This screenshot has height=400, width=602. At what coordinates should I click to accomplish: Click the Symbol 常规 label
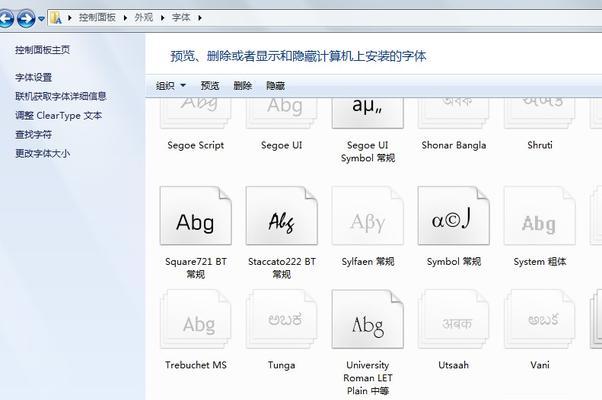coord(454,262)
